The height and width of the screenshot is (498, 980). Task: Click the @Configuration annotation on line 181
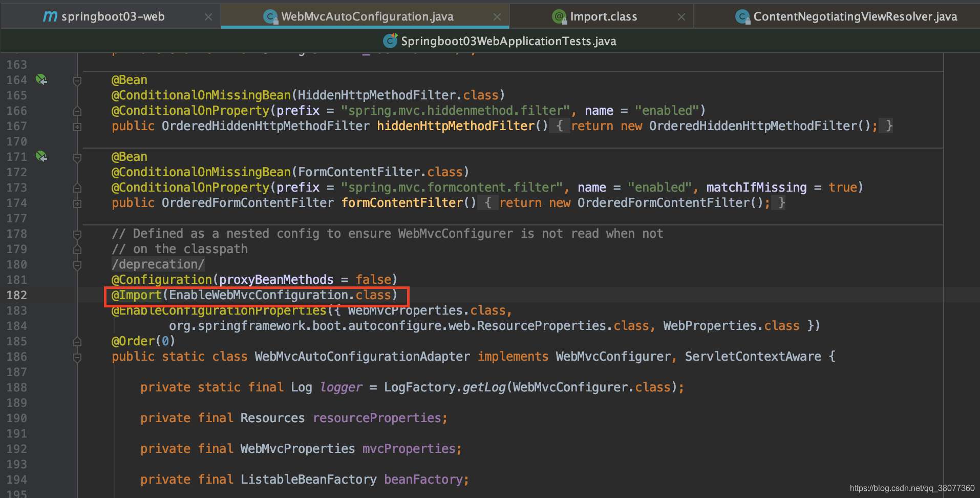[162, 279]
